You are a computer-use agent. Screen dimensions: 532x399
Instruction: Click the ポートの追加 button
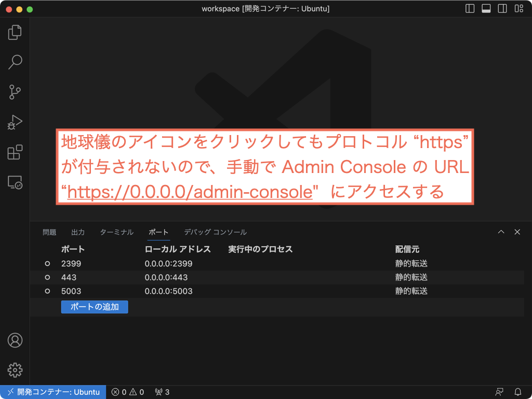[95, 307]
